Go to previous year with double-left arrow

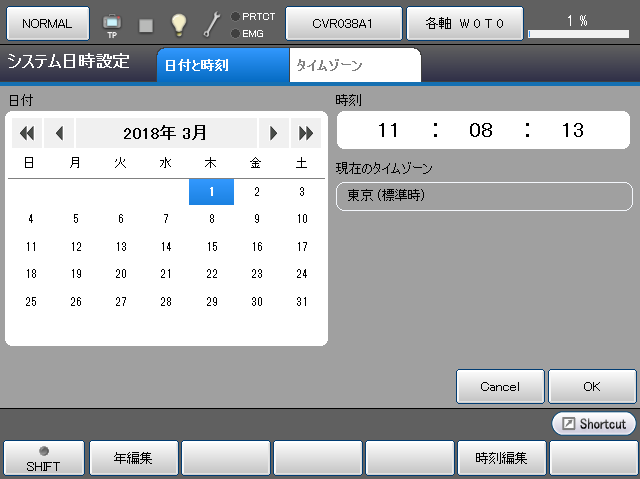(26, 133)
